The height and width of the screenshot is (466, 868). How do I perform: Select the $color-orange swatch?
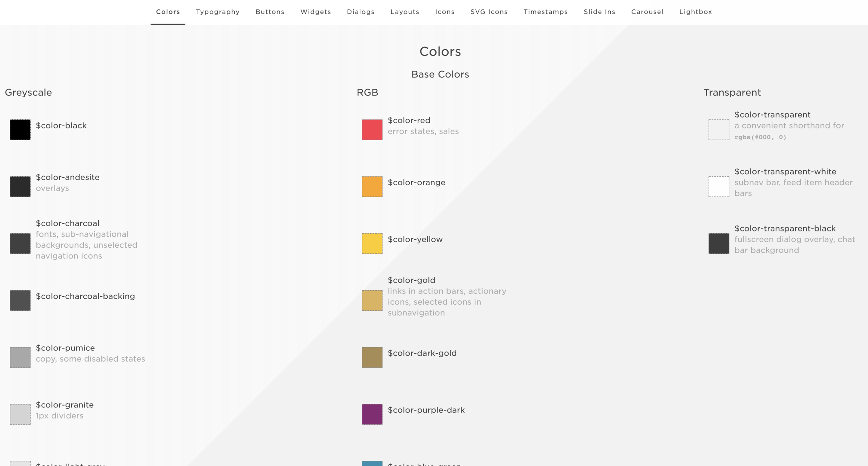click(372, 187)
